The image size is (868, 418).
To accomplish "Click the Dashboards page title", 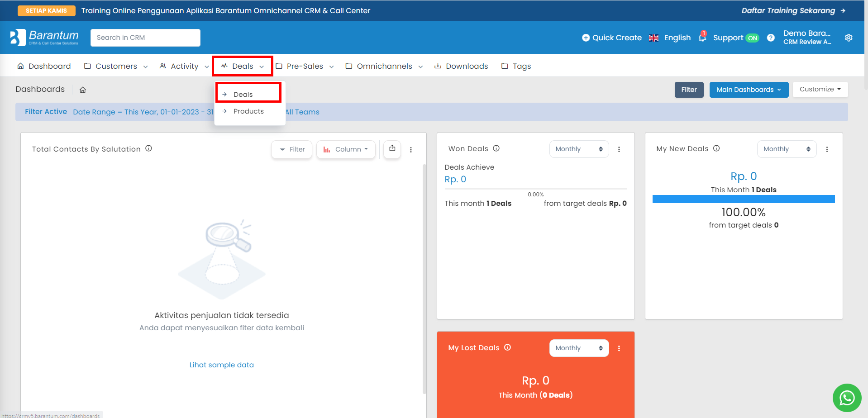I will click(40, 89).
